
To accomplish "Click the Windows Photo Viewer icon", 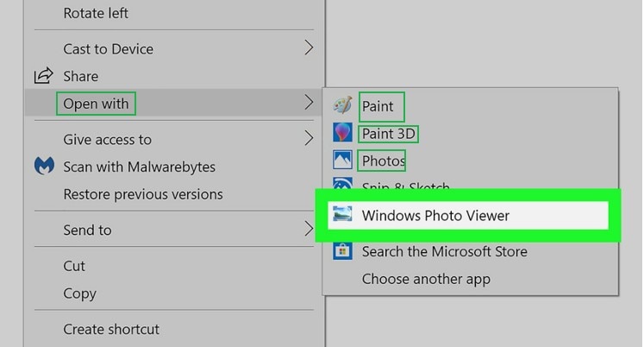I will [x=342, y=215].
